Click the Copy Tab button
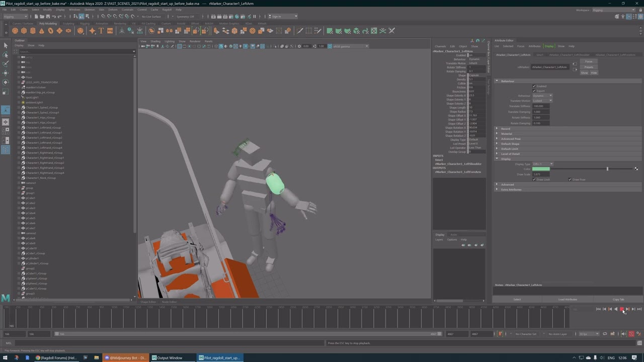The width and height of the screenshot is (644, 362). tap(618, 300)
